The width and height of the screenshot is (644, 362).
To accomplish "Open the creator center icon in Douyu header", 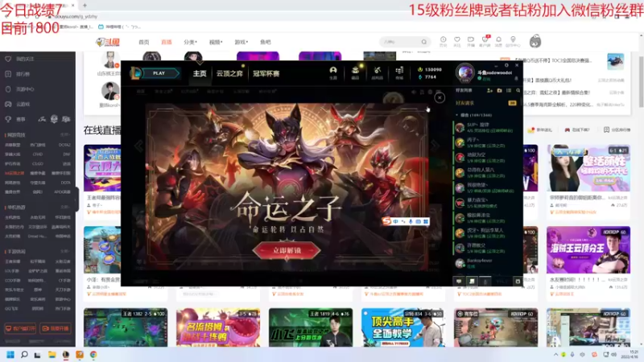I will pyautogui.click(x=513, y=41).
